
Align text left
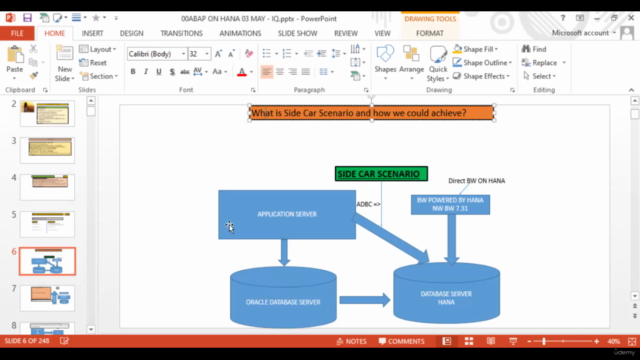pyautogui.click(x=267, y=72)
